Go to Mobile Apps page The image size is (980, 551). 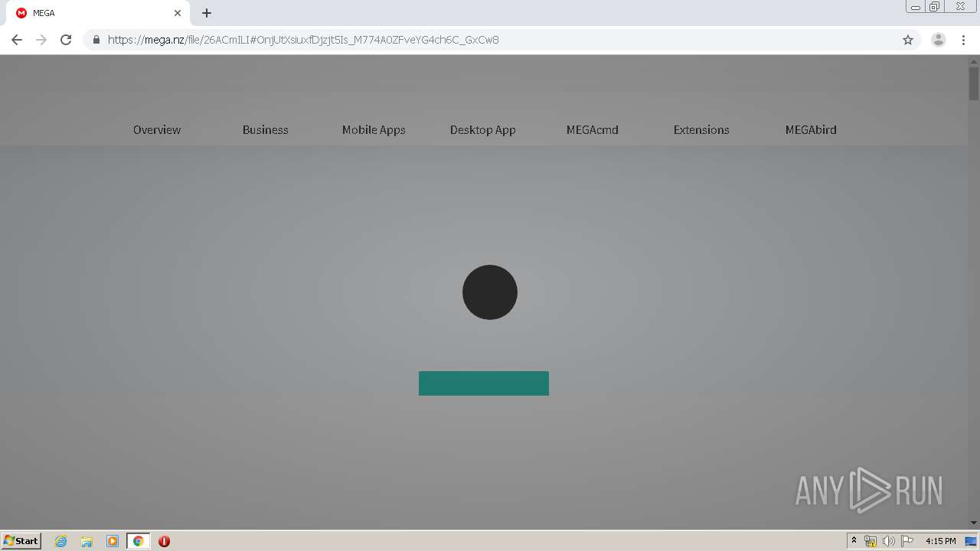374,130
